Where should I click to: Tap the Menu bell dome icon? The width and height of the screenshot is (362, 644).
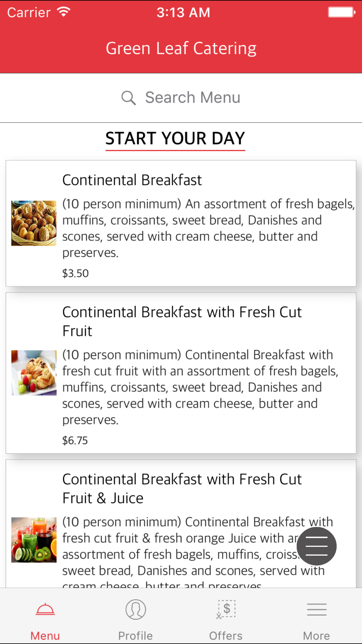pos(45,610)
